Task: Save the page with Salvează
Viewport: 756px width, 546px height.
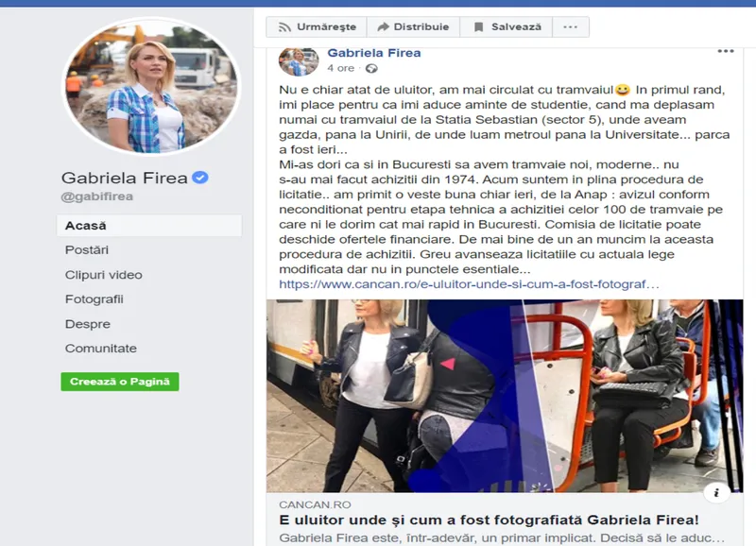Action: point(507,27)
